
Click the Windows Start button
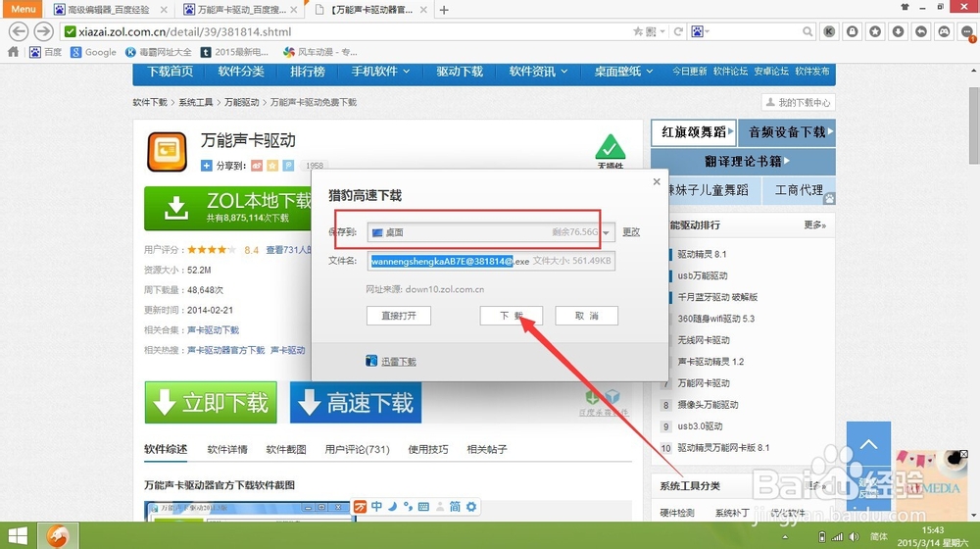point(18,536)
